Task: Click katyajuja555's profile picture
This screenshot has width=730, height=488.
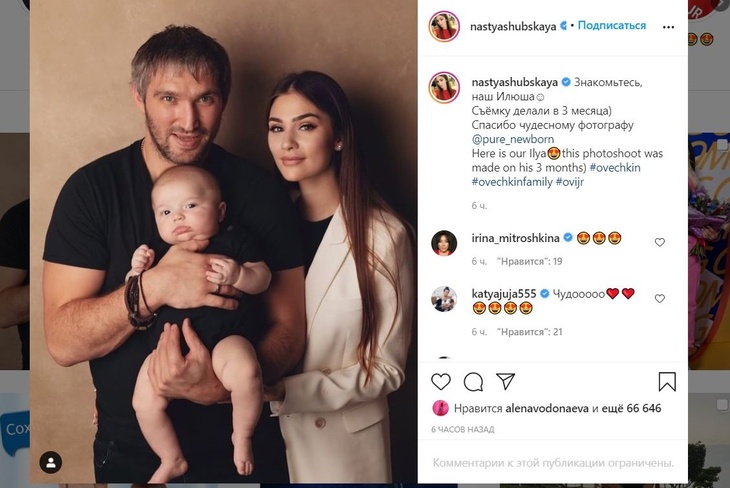Action: 444,299
